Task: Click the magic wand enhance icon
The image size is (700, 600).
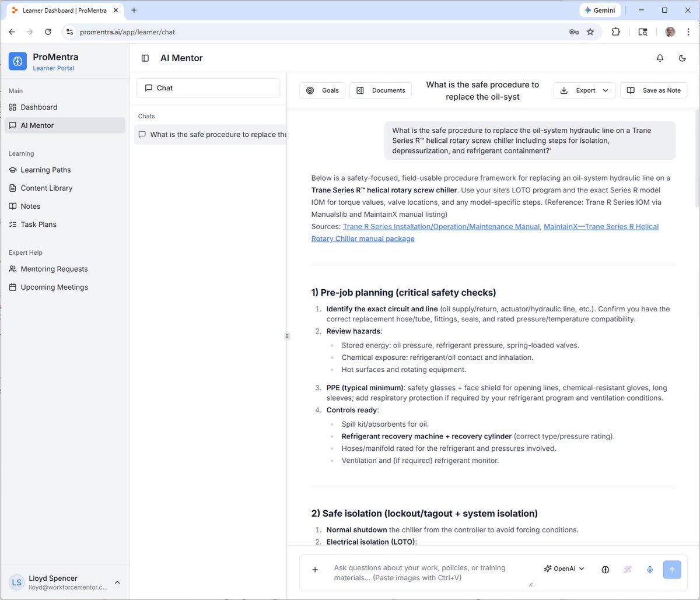Action: pos(628,570)
